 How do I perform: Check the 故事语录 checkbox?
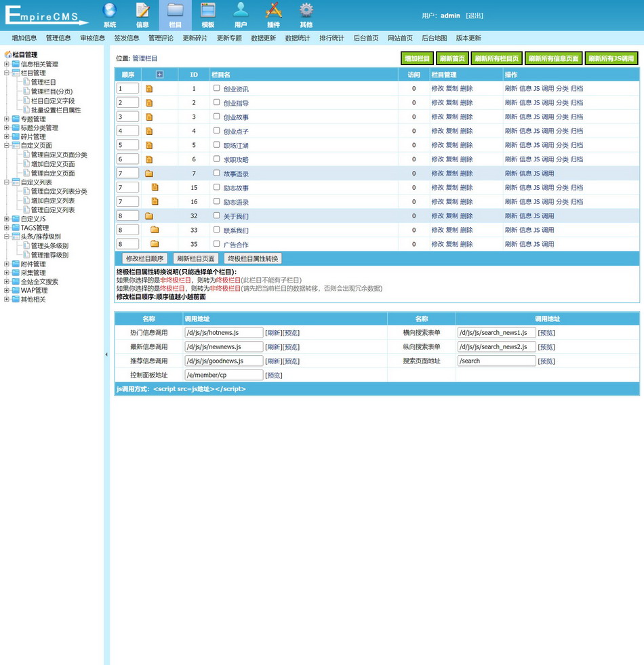click(x=216, y=173)
